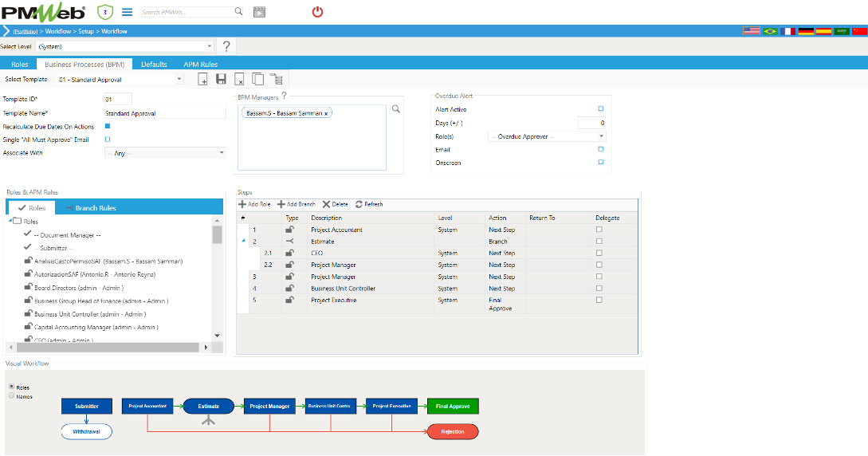Screen dimensions: 868x456
Task: Toggle Delegate checkbox for Project Accountant row
Action: pyautogui.click(x=599, y=229)
